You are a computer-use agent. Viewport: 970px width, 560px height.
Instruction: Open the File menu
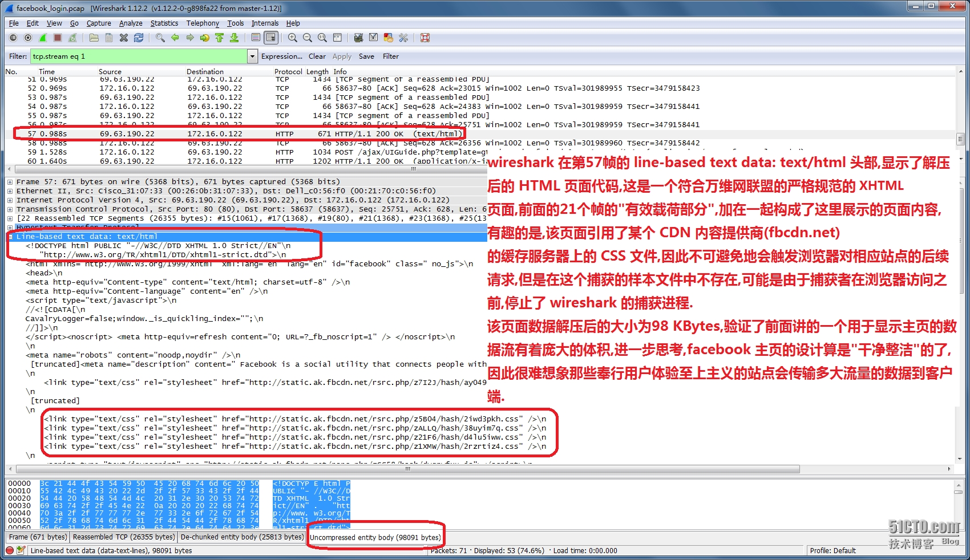click(14, 23)
